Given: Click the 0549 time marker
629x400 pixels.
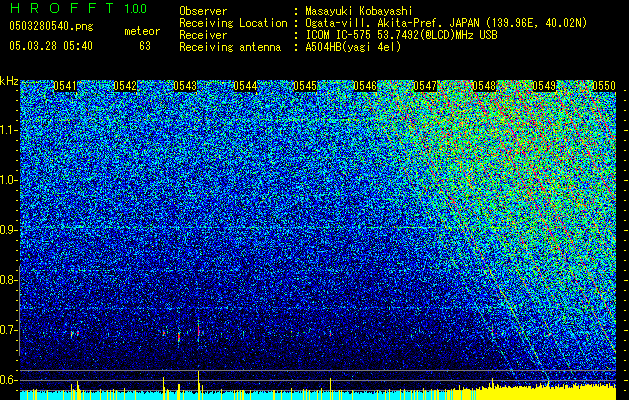Looking at the screenshot, I should coord(544,86).
